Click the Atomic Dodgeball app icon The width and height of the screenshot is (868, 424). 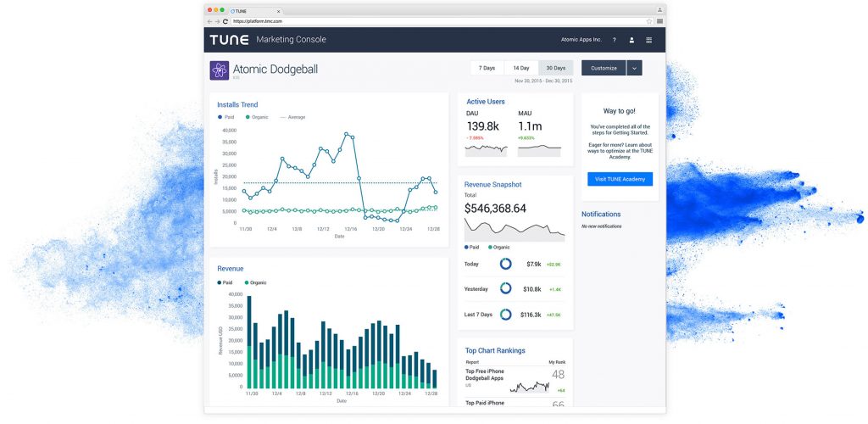(219, 70)
